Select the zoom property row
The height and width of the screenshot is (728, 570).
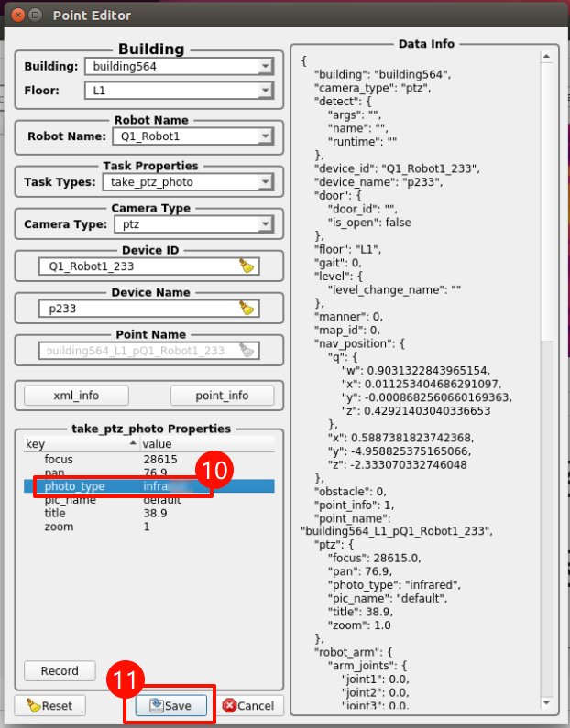pos(59,527)
